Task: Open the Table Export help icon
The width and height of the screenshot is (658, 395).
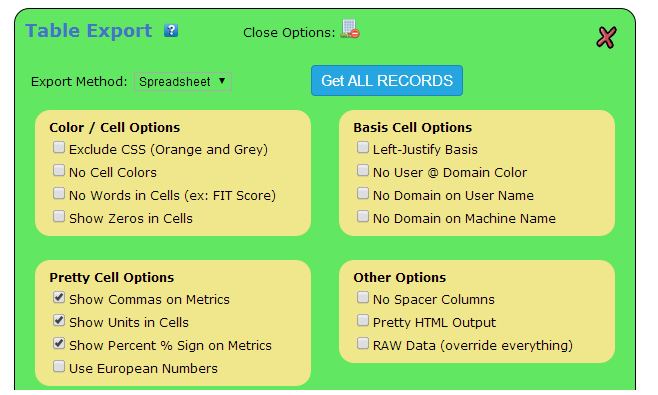Action: (171, 31)
